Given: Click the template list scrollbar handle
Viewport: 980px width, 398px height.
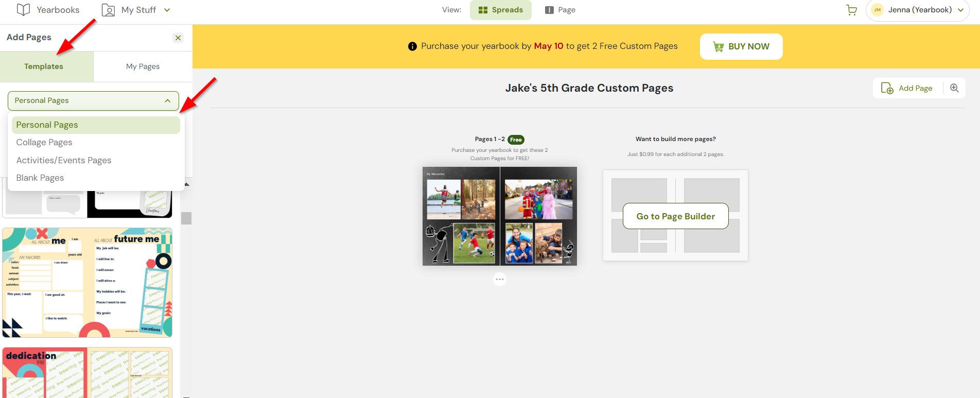Looking at the screenshot, I should (186, 218).
